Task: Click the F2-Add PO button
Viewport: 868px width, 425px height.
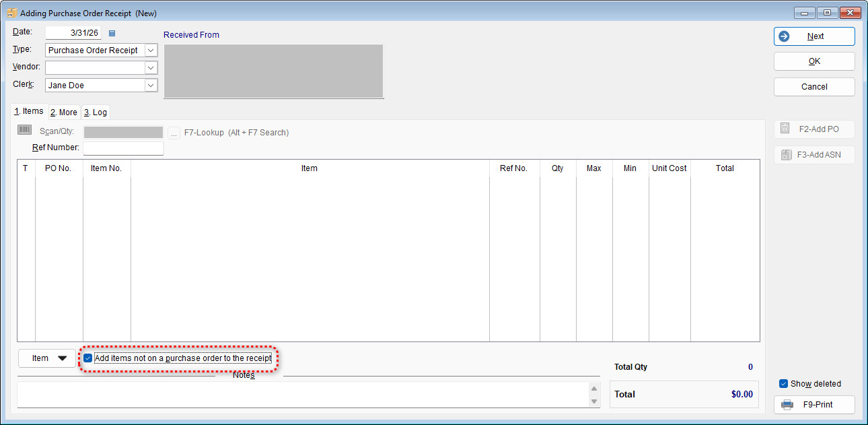Action: point(814,129)
